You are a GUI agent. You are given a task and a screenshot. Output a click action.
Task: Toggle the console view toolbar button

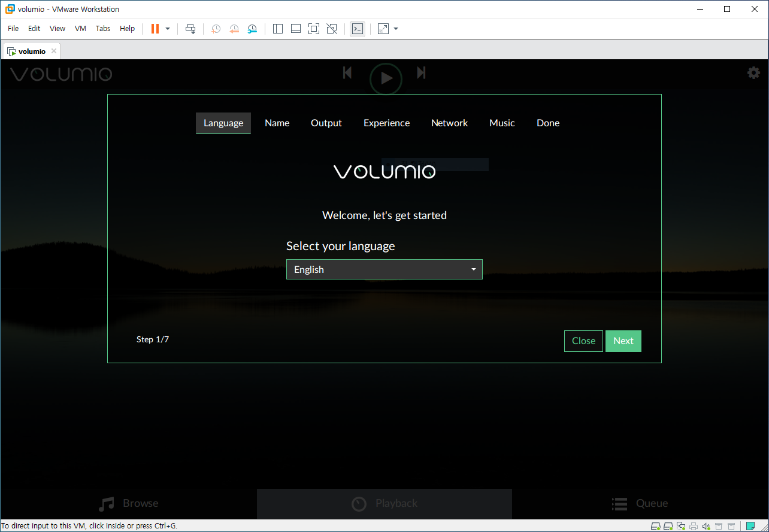coord(358,29)
